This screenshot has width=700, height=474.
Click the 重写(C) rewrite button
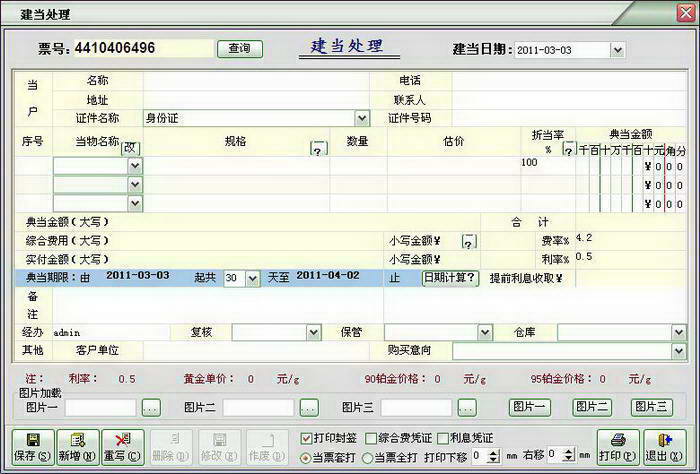(x=123, y=447)
